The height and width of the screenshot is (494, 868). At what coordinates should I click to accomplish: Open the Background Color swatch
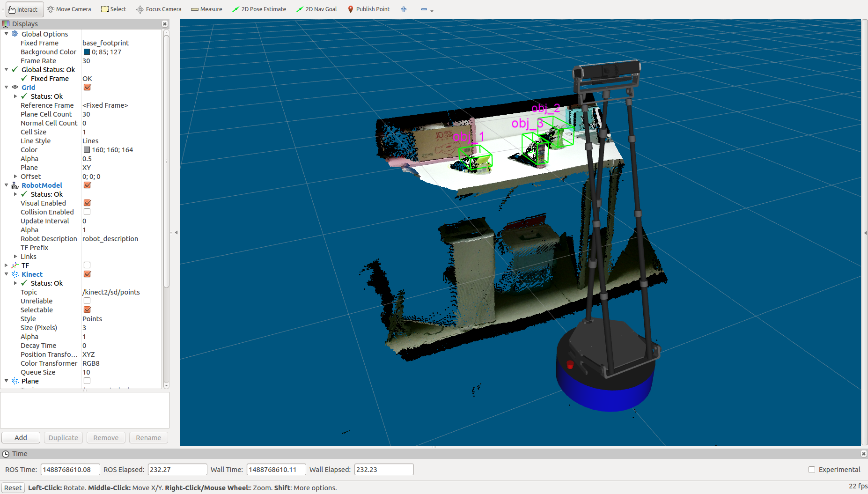(87, 52)
